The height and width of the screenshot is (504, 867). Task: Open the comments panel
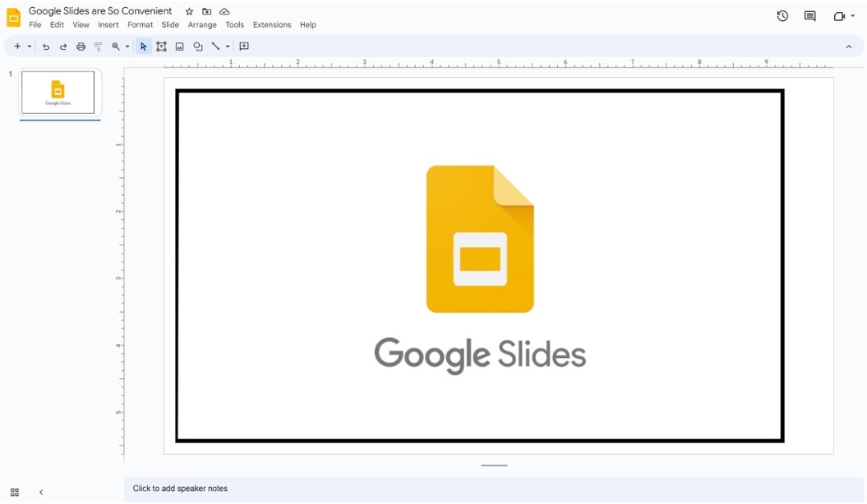coord(809,15)
